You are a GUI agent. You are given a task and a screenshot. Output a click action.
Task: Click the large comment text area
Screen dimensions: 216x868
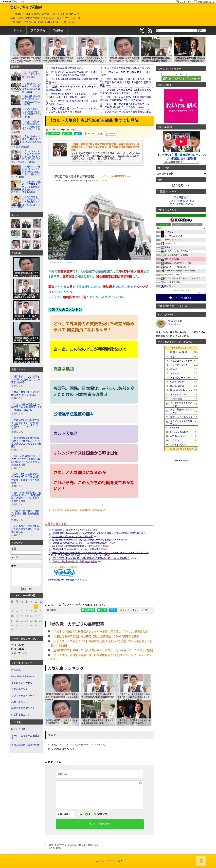pos(100,795)
